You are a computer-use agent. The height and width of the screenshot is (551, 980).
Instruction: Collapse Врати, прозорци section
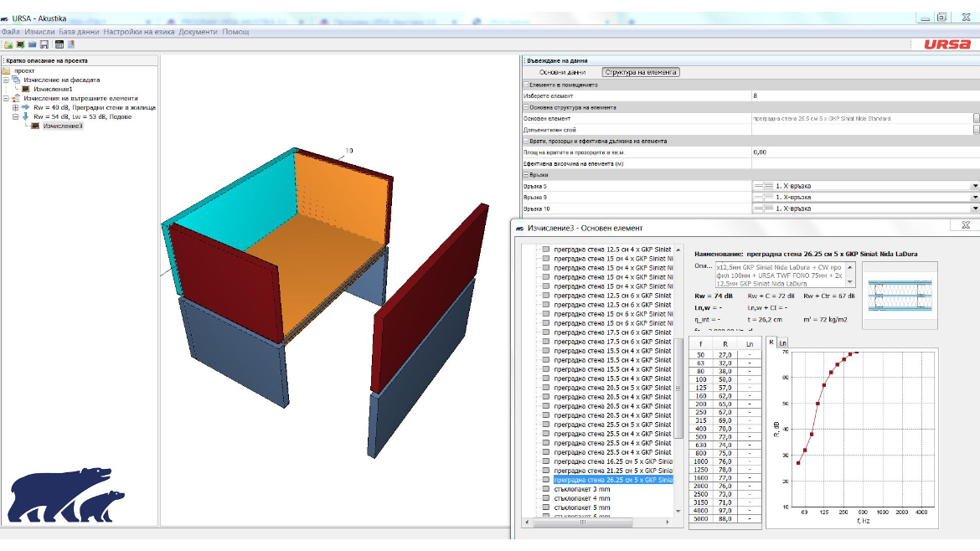tap(526, 142)
